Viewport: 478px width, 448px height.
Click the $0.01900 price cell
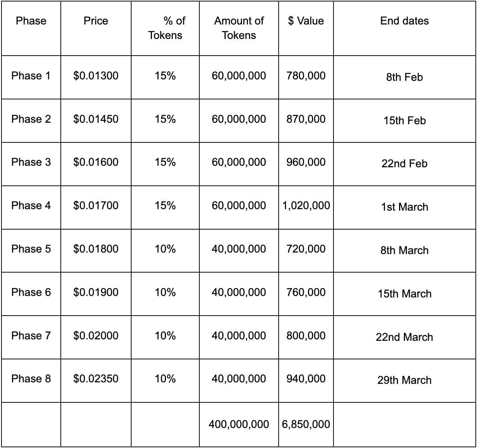[x=96, y=292]
